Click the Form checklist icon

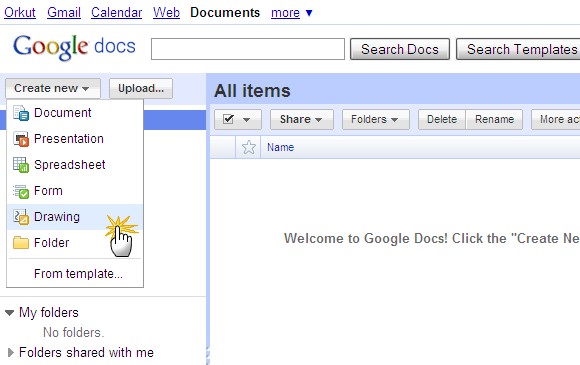tap(21, 191)
